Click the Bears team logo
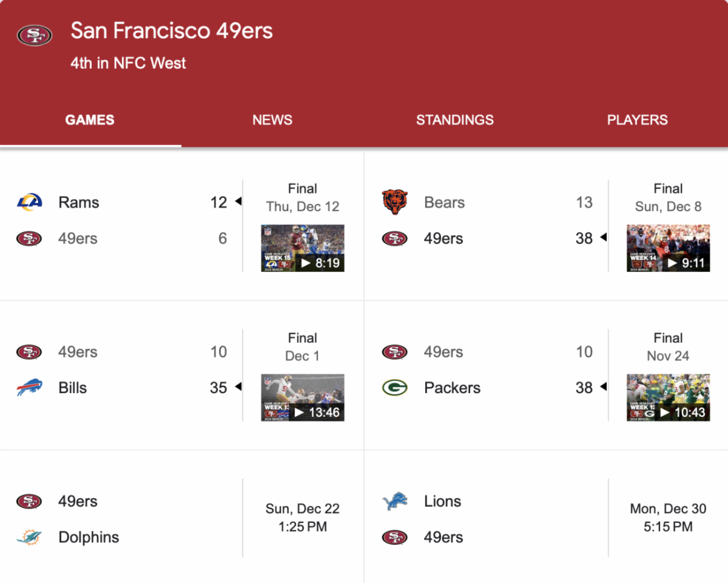728x583 pixels. click(394, 202)
